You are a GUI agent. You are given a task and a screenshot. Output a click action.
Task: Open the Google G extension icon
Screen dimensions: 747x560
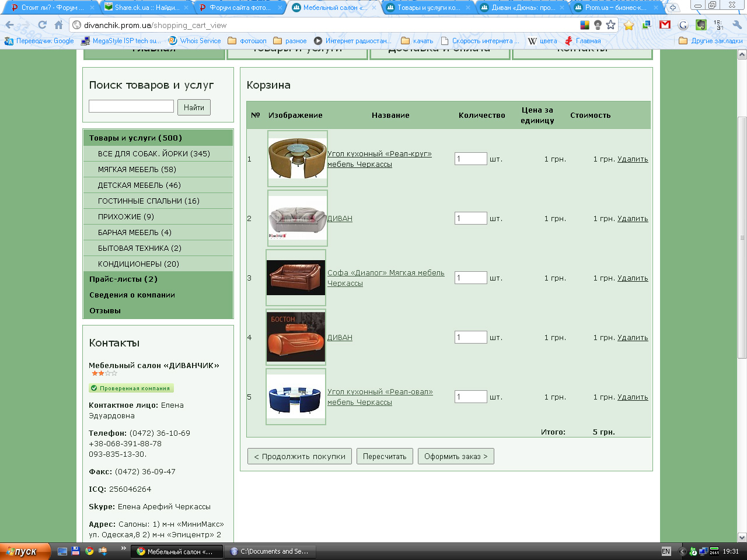pyautogui.click(x=683, y=25)
